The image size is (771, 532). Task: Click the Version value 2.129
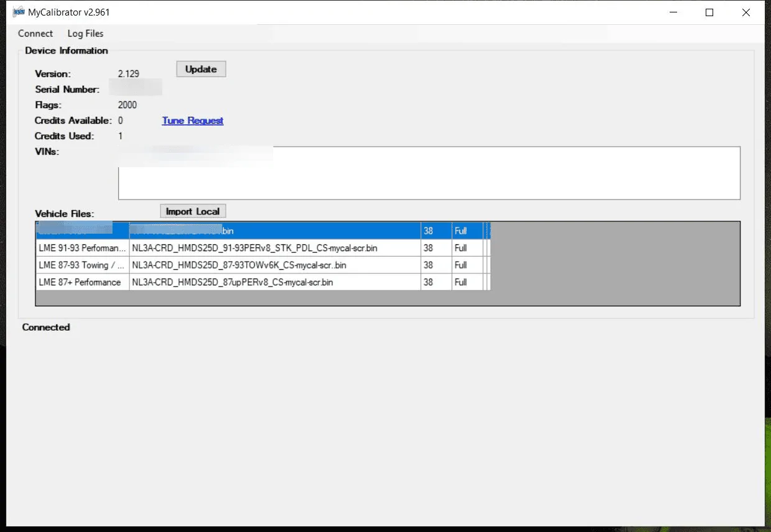[129, 74]
